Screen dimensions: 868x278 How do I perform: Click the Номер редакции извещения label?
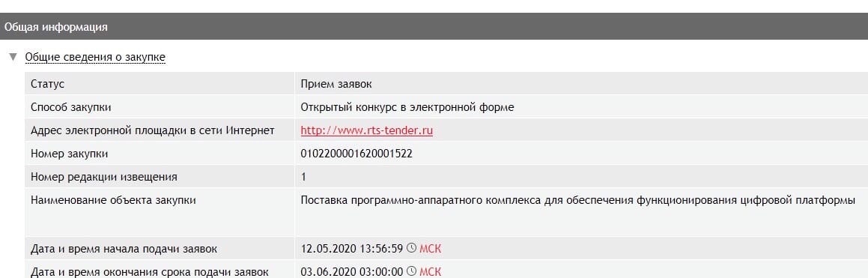(104, 177)
